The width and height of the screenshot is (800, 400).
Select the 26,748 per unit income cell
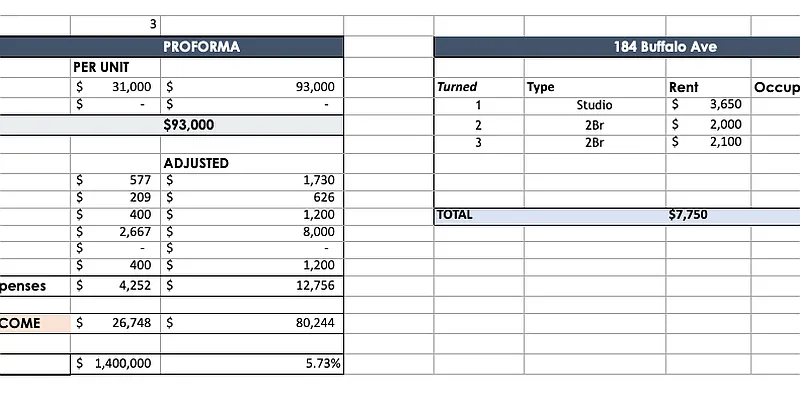130,323
